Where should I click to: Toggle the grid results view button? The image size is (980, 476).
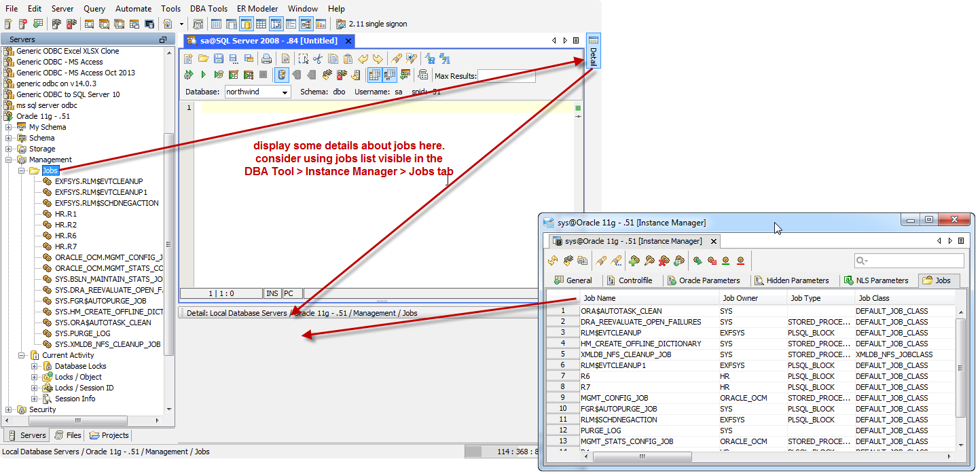click(x=375, y=74)
